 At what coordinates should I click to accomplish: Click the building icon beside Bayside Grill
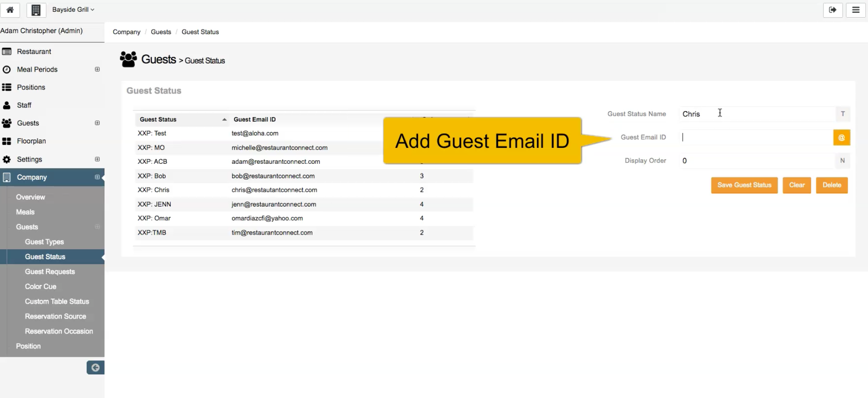click(36, 10)
